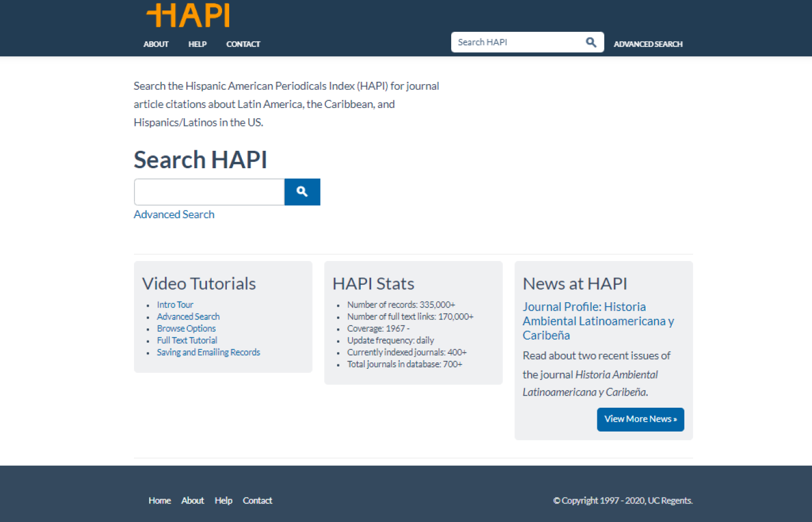
Task: Click the 'Coverage: 1967 -' stat
Action: (x=379, y=328)
